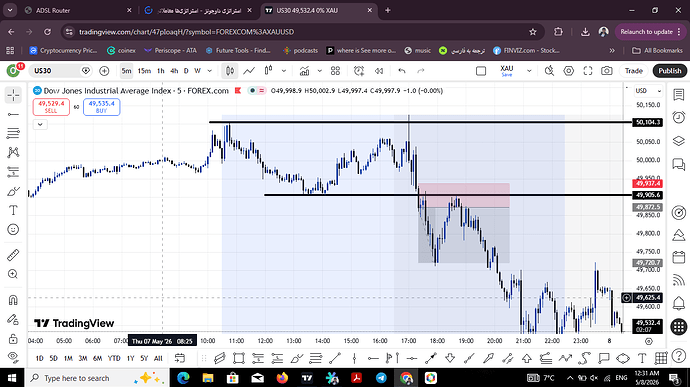Screen dimensions: 690x387
Task: Select the 1h interval
Action: (x=161, y=71)
